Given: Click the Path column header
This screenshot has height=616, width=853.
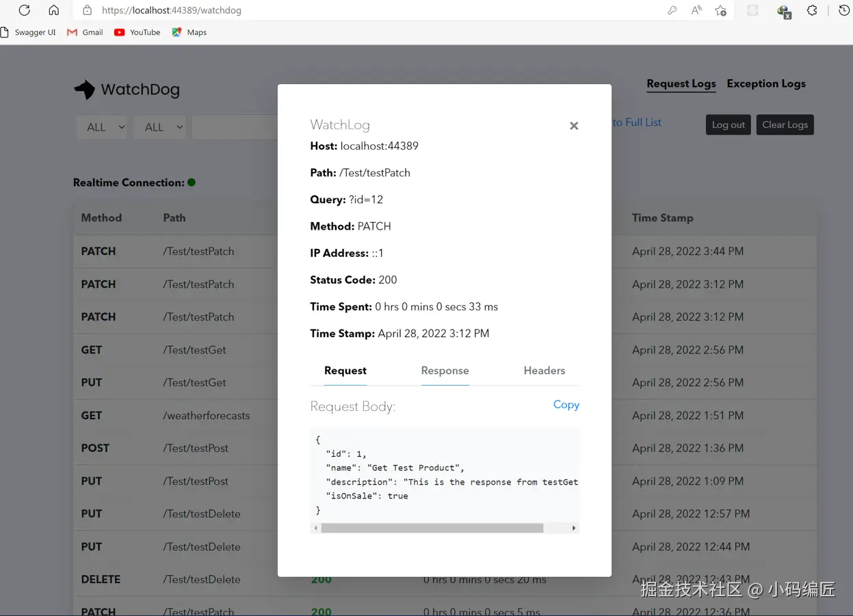Looking at the screenshot, I should (174, 218).
